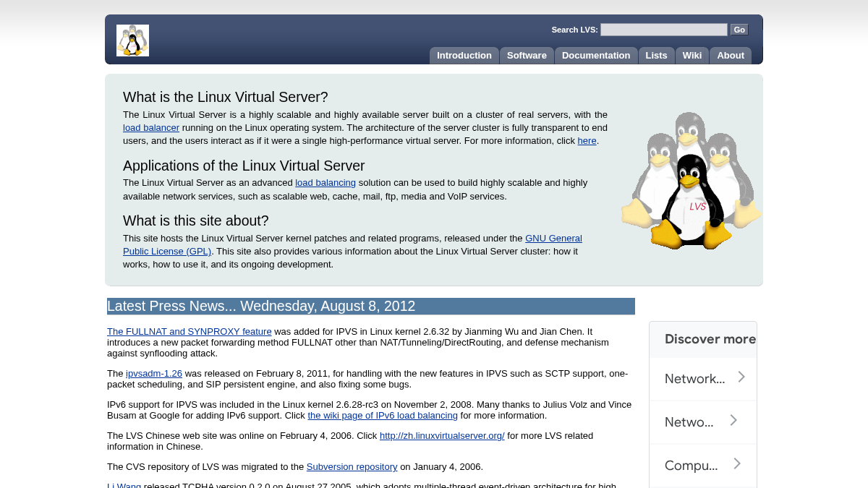Click the 'here' link for more information

point(587,141)
